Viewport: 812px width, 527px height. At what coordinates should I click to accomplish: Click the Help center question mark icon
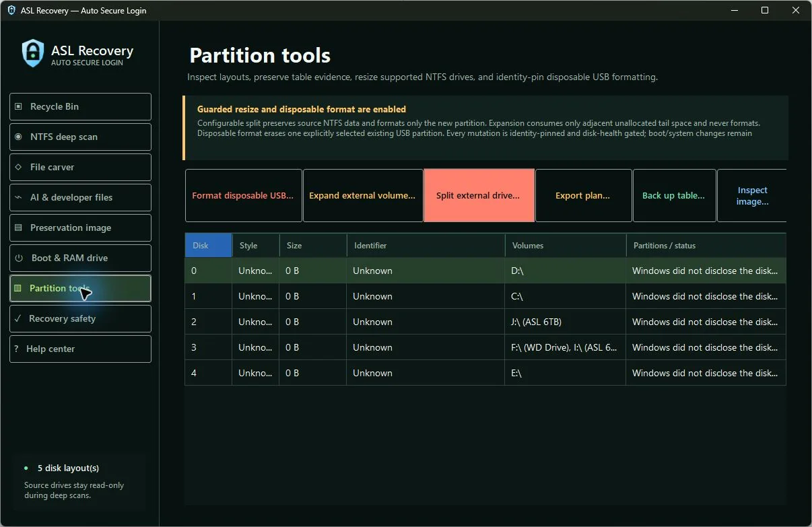click(x=16, y=349)
